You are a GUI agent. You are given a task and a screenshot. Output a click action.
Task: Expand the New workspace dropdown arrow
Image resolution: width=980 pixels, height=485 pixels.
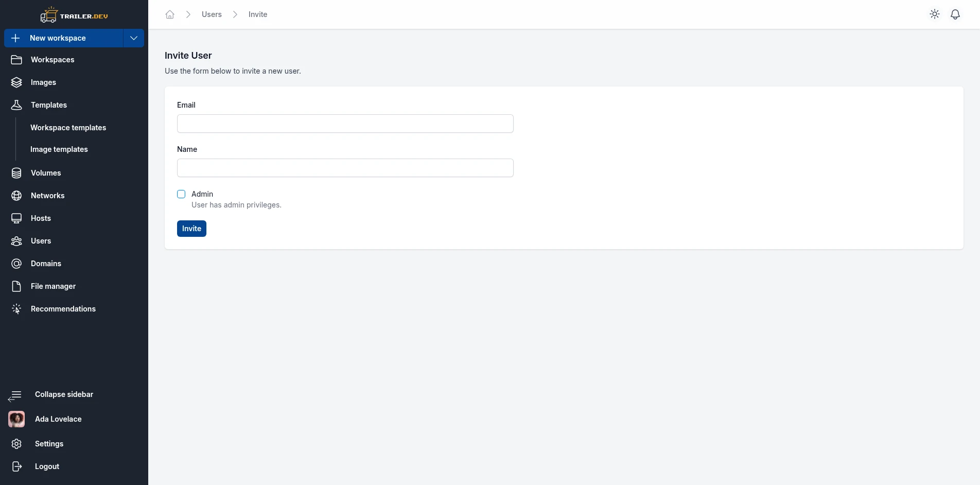pyautogui.click(x=134, y=38)
